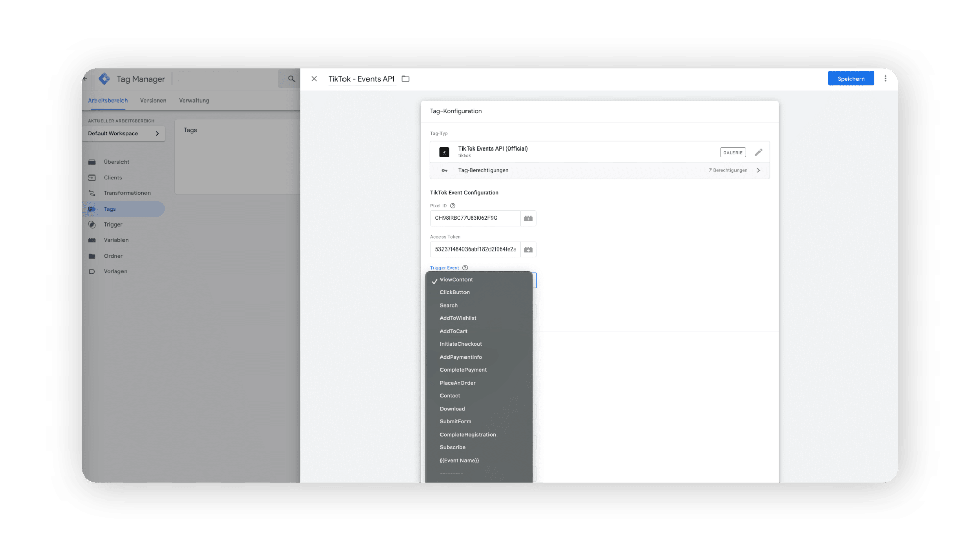
Task: Click the Trigger Event field label
Action: coord(445,268)
